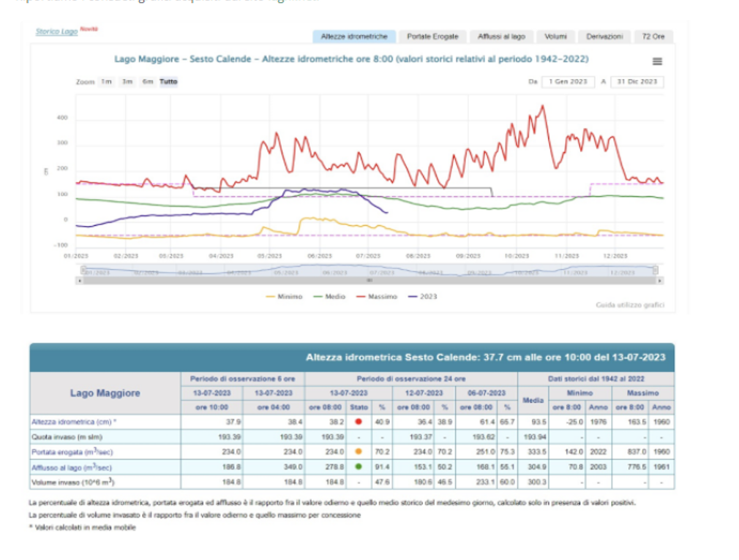Click the Dati storici dal 1942 al 2022 header
The image size is (739, 560).
596,379
